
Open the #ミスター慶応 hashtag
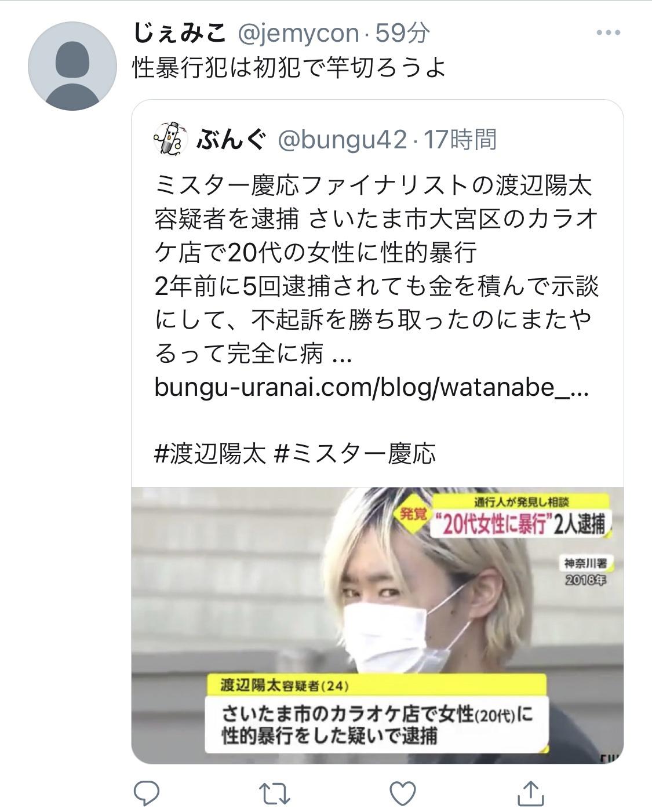[354, 454]
